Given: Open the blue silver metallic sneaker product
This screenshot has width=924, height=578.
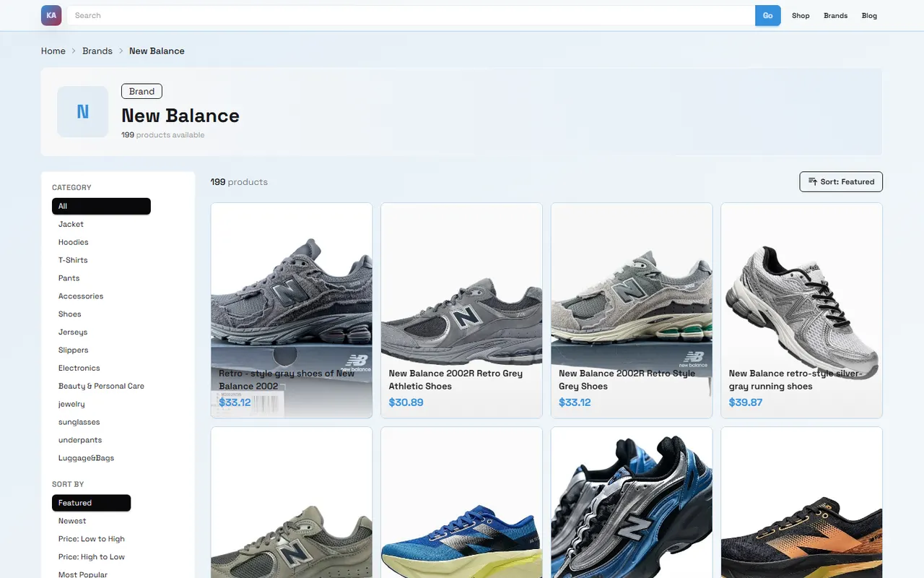Looking at the screenshot, I should pos(632,502).
